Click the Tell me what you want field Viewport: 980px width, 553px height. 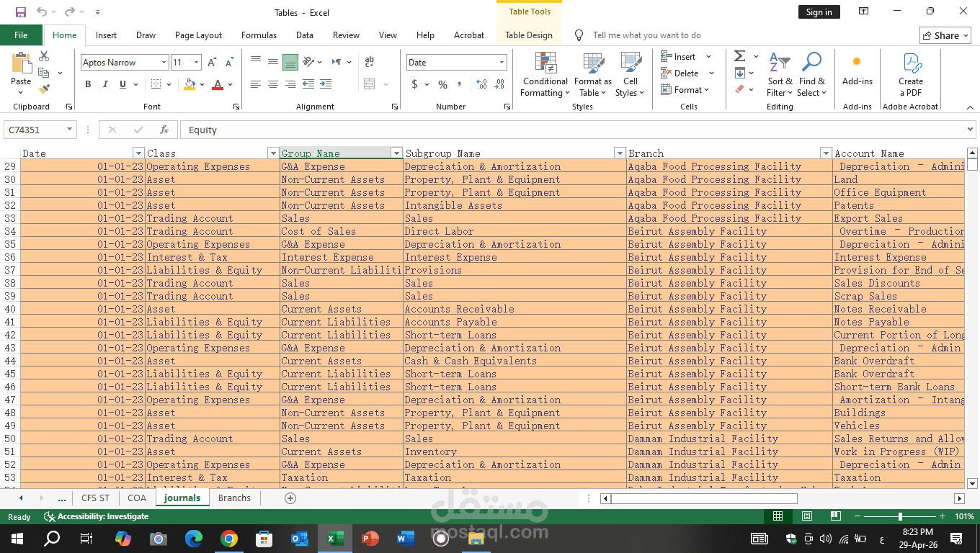646,35
